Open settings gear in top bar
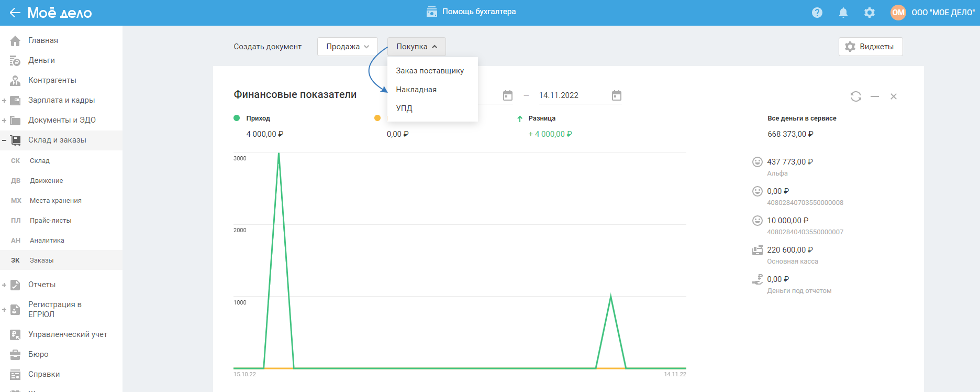This screenshot has height=392, width=980. 869,13
